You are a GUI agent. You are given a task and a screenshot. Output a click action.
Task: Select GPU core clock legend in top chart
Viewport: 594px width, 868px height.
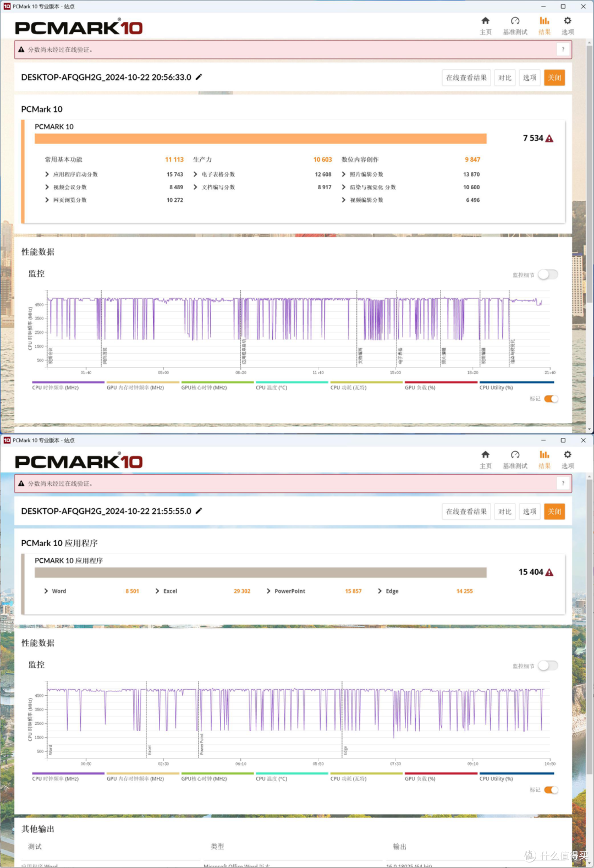coord(217,386)
